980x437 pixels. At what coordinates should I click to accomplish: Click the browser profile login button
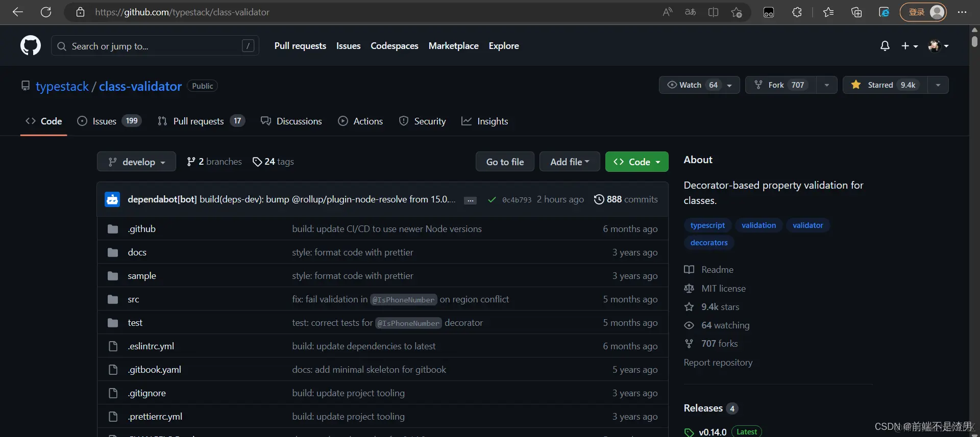click(923, 12)
